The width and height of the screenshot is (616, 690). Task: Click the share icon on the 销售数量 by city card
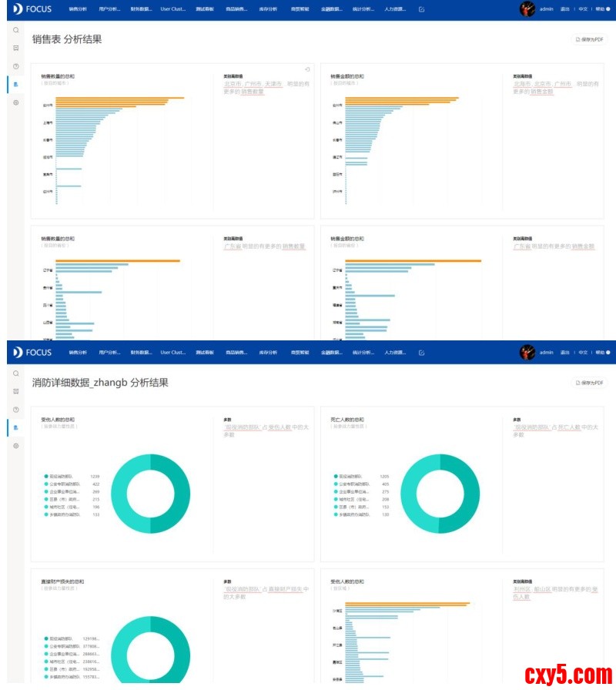(307, 69)
